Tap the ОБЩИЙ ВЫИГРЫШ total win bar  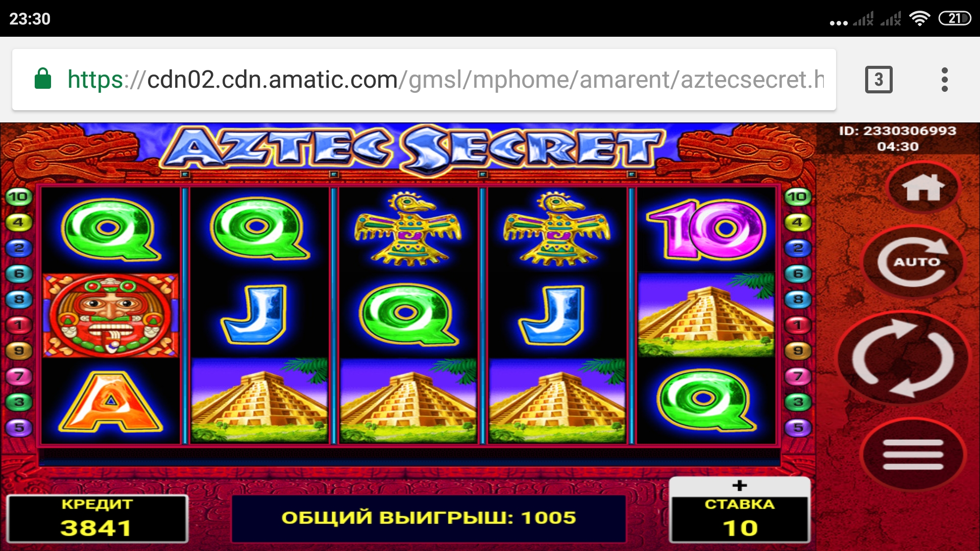[x=429, y=518]
